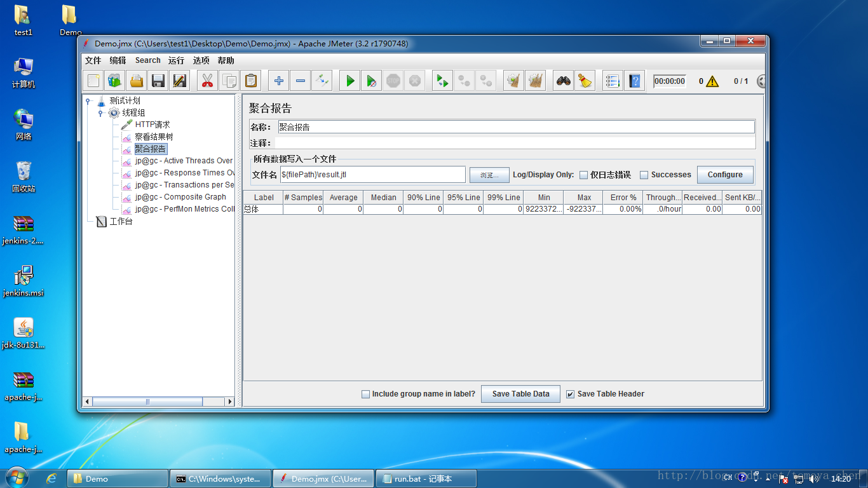Click the Configure button

pos(725,175)
